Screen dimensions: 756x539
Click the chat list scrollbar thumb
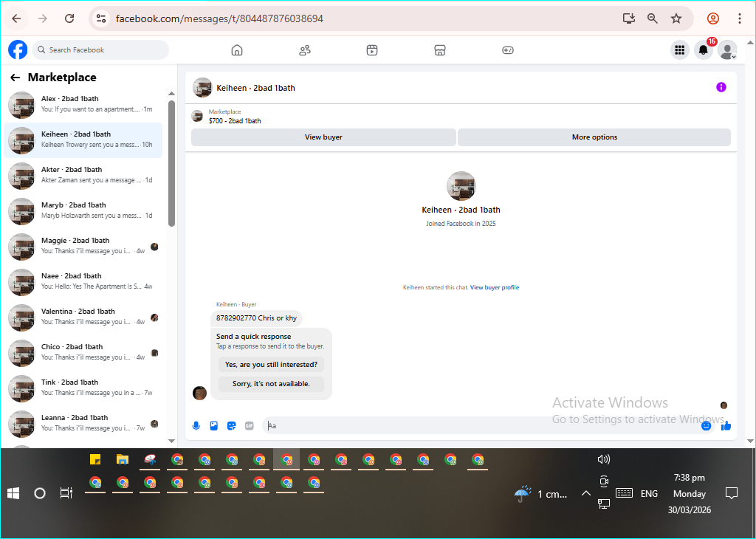pyautogui.click(x=171, y=163)
